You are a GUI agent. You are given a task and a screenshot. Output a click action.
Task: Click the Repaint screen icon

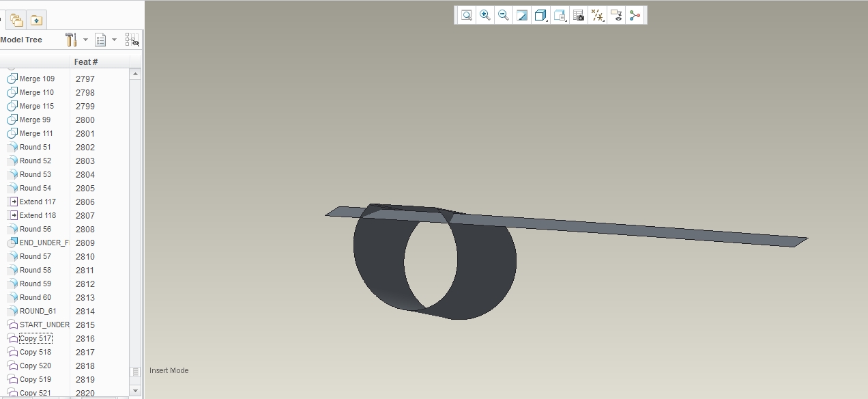[522, 15]
